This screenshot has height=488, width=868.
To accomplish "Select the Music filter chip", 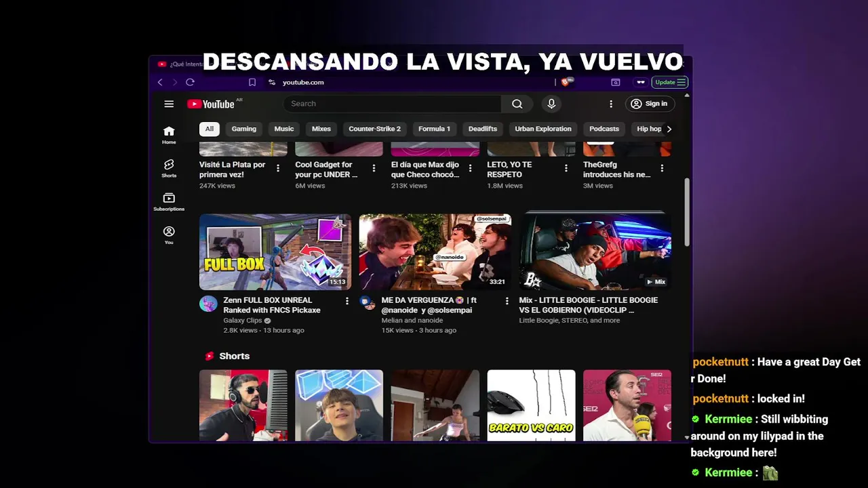I will [284, 129].
